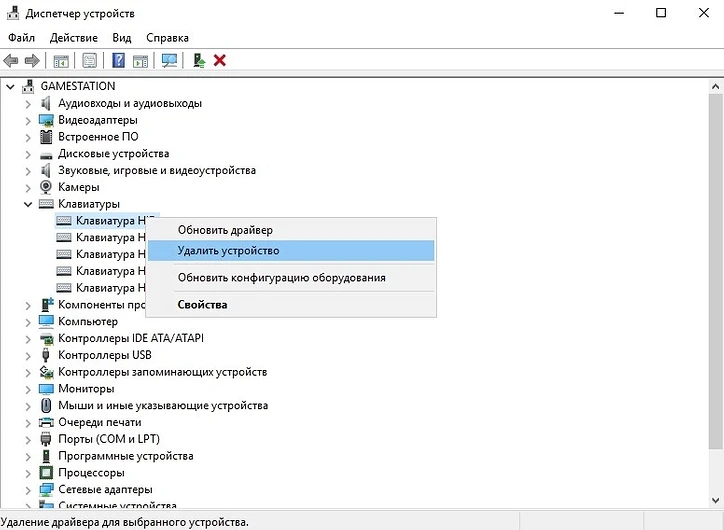The height and width of the screenshot is (530, 724).
Task: Toggle the show/hide console tree toolbar icon
Action: 61,60
